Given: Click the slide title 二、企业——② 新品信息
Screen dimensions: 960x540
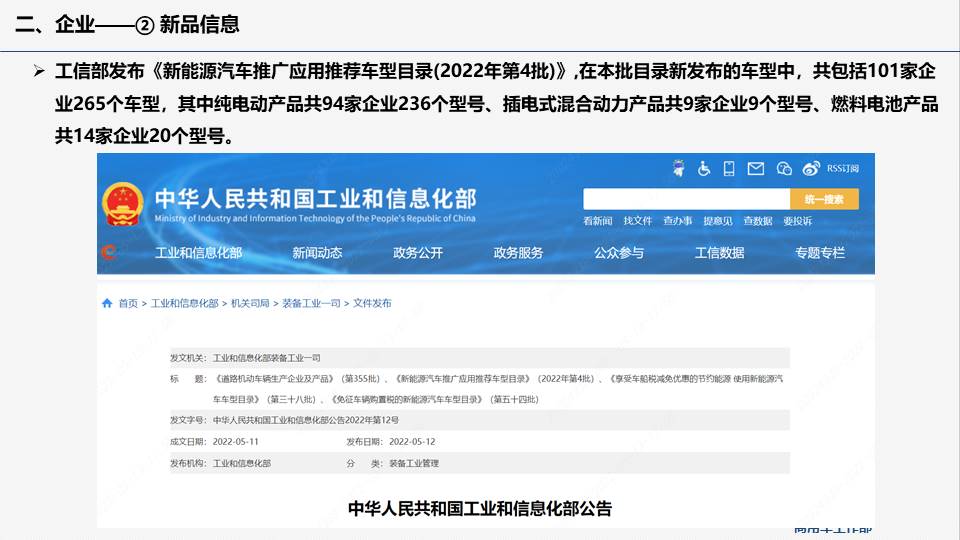Looking at the screenshot, I should tap(127, 24).
